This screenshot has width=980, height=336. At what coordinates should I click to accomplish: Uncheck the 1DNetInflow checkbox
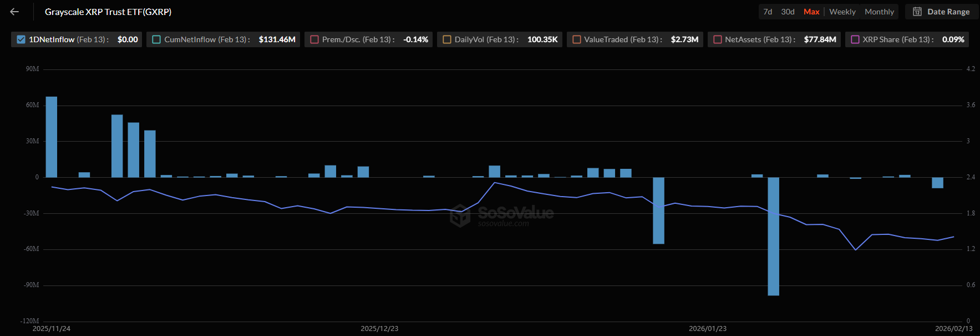(x=21, y=39)
